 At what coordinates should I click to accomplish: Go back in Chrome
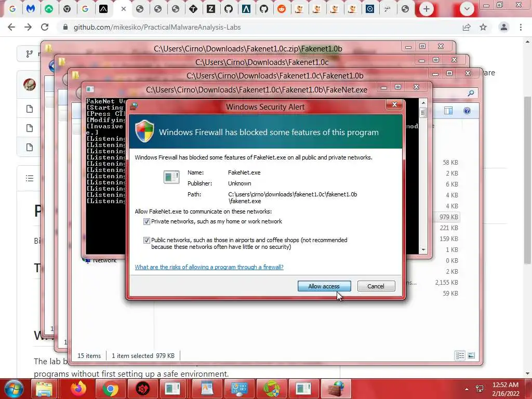point(11,27)
